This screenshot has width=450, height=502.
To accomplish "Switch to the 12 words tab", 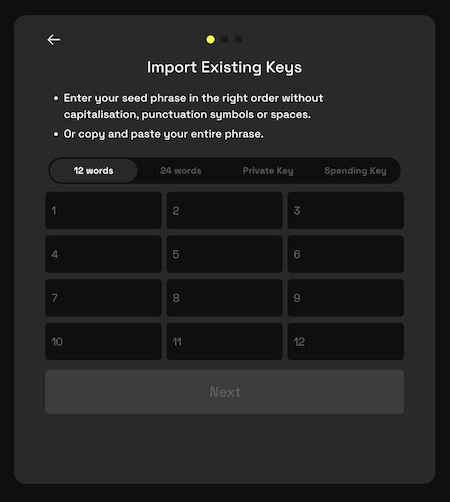I will click(x=93, y=171).
